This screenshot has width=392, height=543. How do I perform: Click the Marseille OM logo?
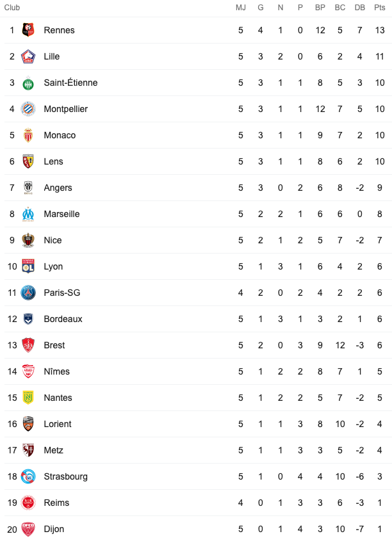point(28,214)
